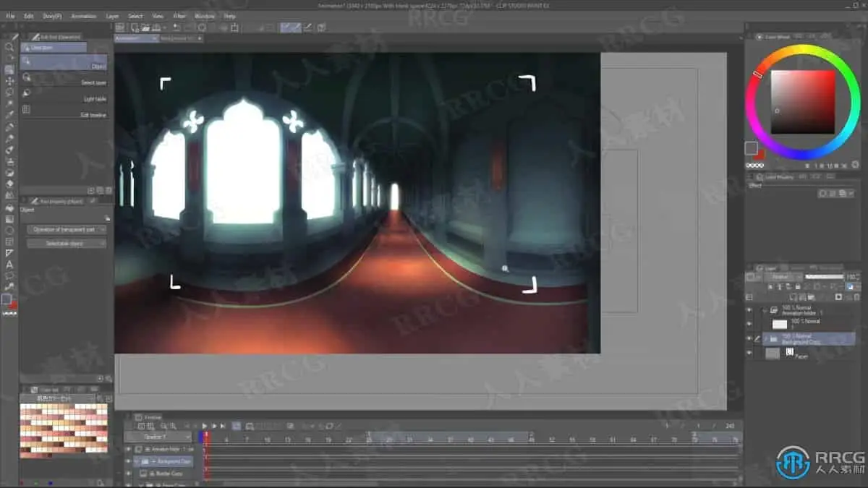Image resolution: width=868 pixels, height=488 pixels.
Task: Toggle visibility of Border Copy timeline track
Action: tap(129, 473)
